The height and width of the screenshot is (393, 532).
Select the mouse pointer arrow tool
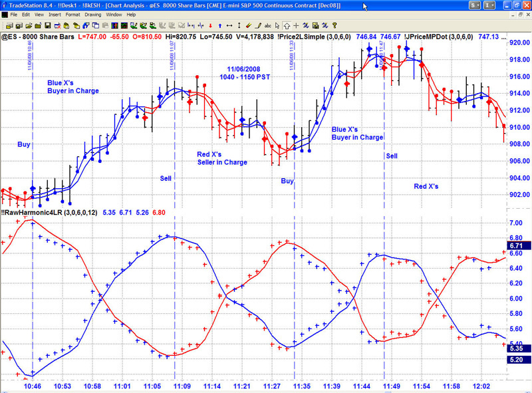pos(277,26)
